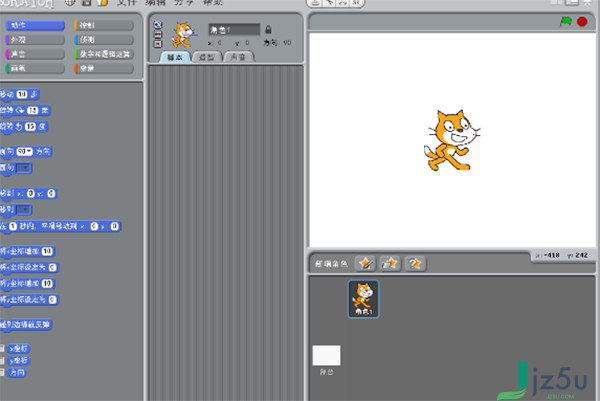Open the empty dropdown in the 面向 block

(23, 168)
